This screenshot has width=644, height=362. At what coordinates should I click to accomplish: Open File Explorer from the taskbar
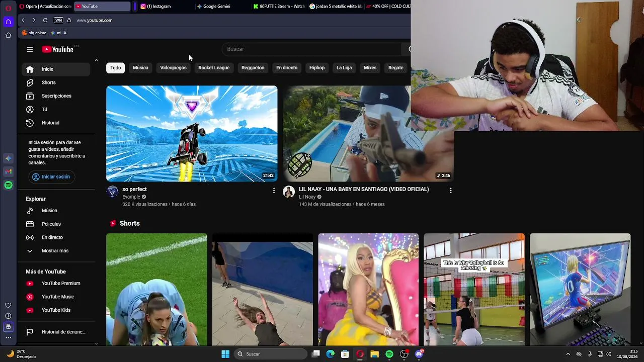(374, 354)
